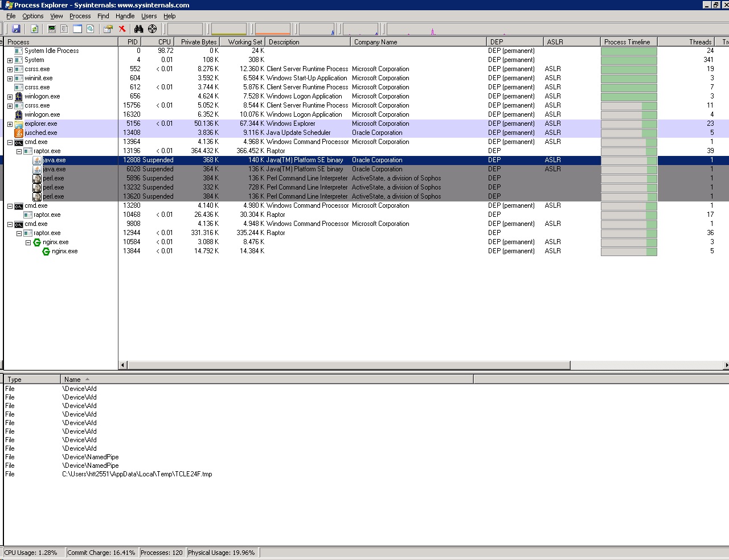Click the red X Kill Process icon

coord(122,28)
